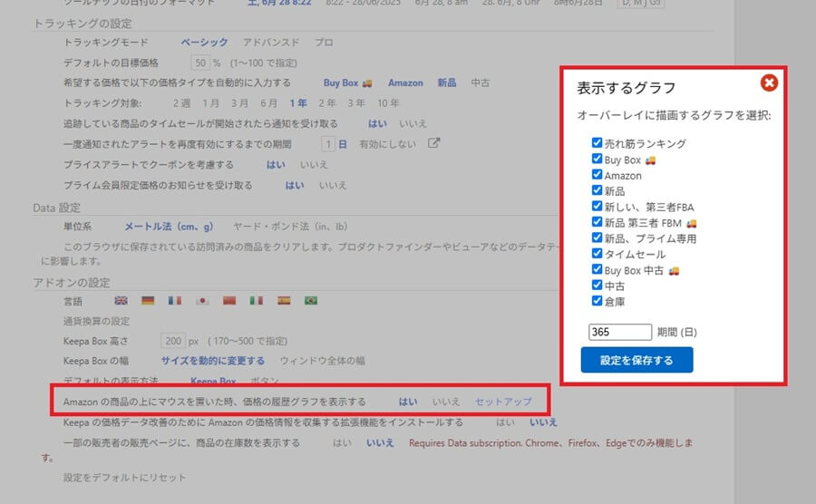Close the 表示するグラフ popup with red X
This screenshot has width=816, height=504.
coord(769,82)
